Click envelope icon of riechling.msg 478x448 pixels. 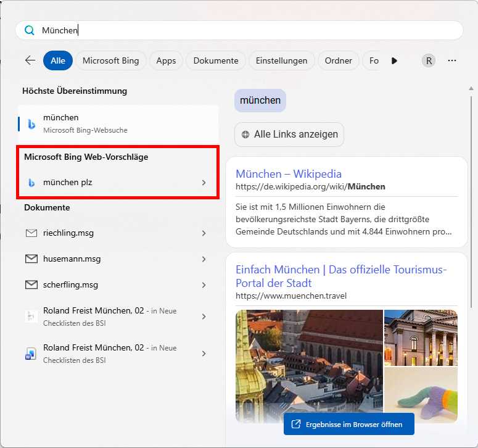tap(31, 233)
